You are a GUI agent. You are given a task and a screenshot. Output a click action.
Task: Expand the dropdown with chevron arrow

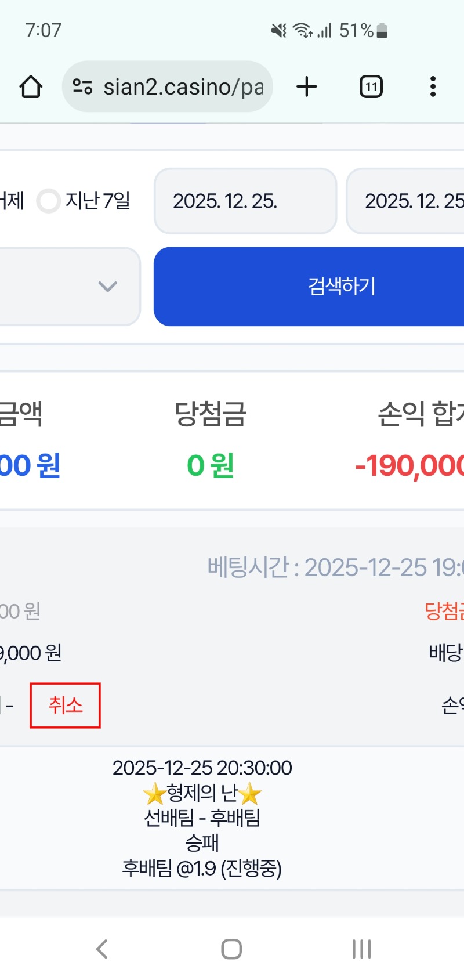point(107,286)
